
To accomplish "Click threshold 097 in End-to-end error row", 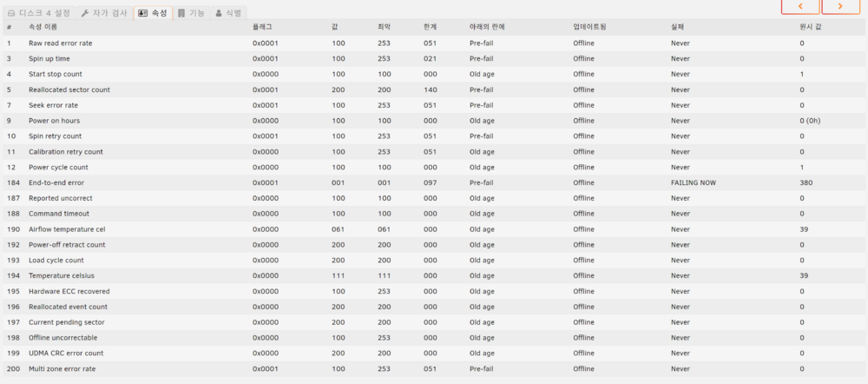I will tap(431, 182).
